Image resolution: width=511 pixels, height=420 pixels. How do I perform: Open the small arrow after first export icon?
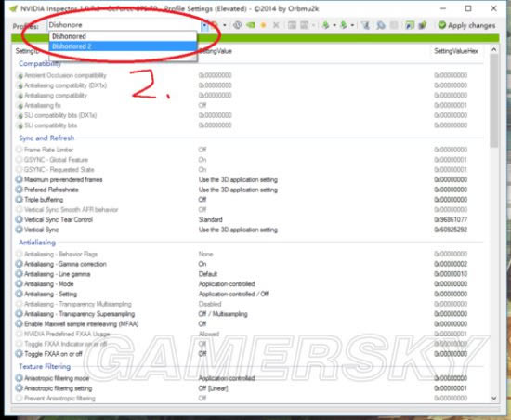334,25
